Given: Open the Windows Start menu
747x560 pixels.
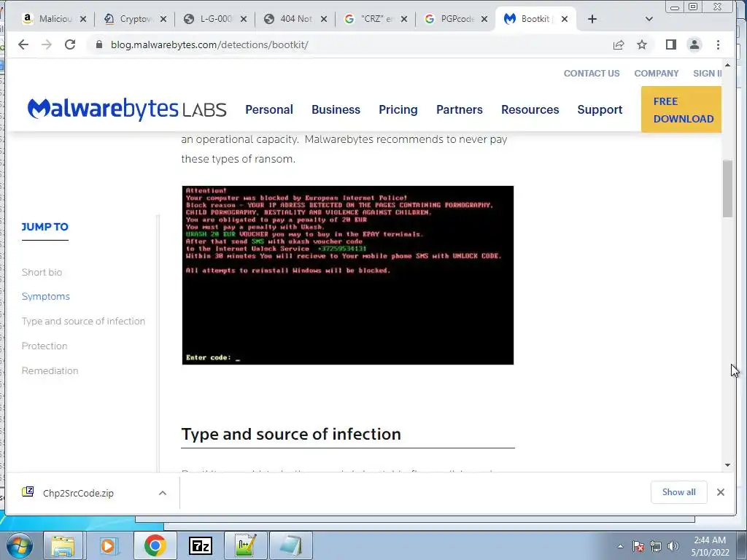Looking at the screenshot, I should pos(20,545).
